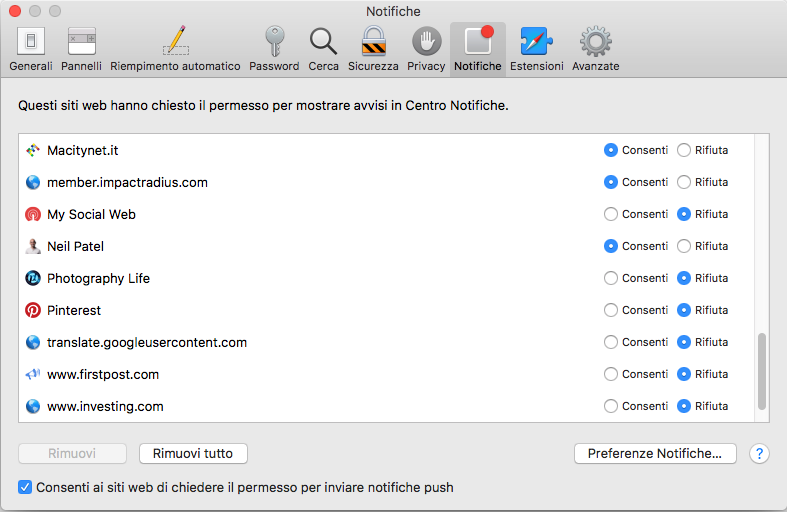Open the Privacy hand icon pane
This screenshot has height=512, width=787.
pyautogui.click(x=426, y=49)
